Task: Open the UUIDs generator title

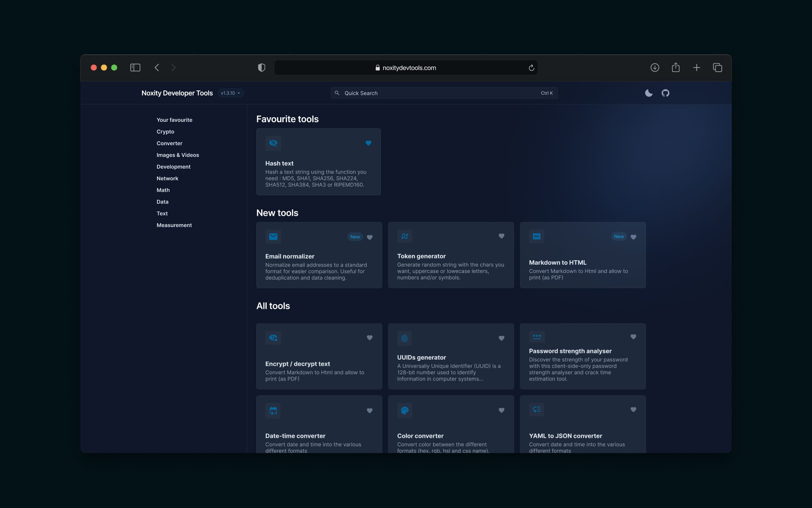Action: pyautogui.click(x=421, y=358)
